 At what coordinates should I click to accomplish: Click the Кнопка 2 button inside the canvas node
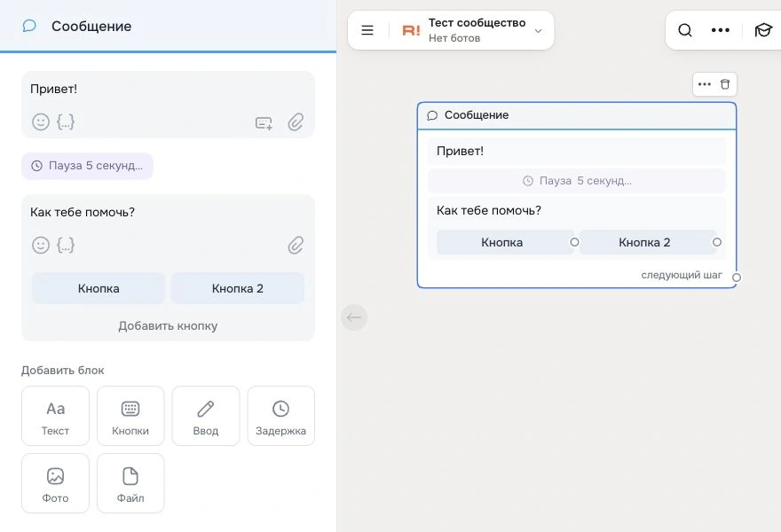click(648, 242)
